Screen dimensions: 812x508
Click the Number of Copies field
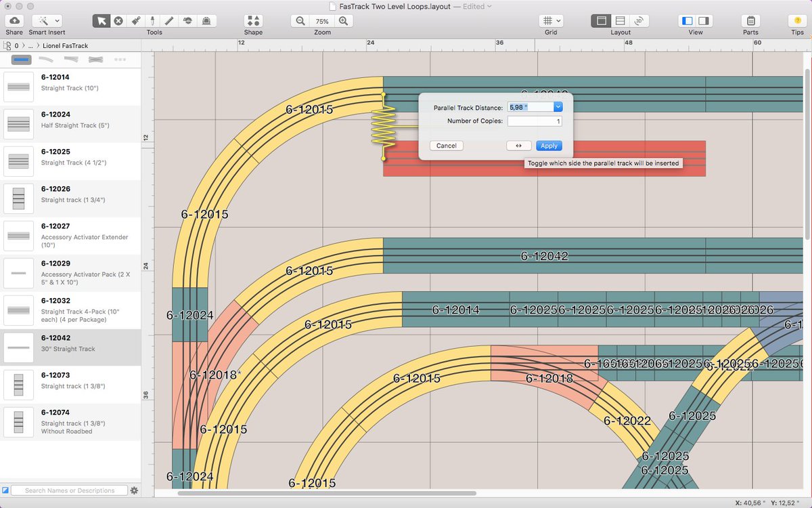coord(535,121)
